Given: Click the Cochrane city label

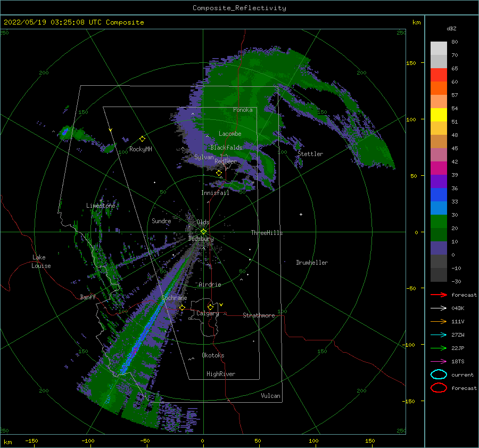Looking at the screenshot, I should point(174,298).
